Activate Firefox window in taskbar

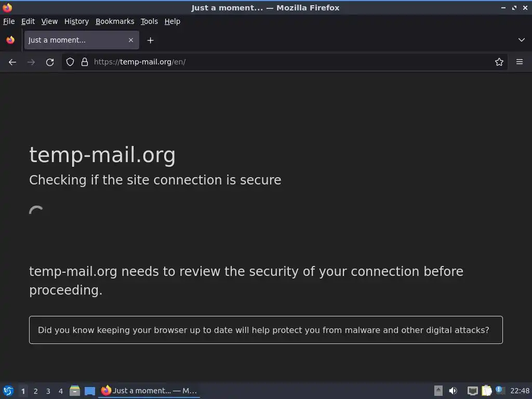[x=149, y=391]
